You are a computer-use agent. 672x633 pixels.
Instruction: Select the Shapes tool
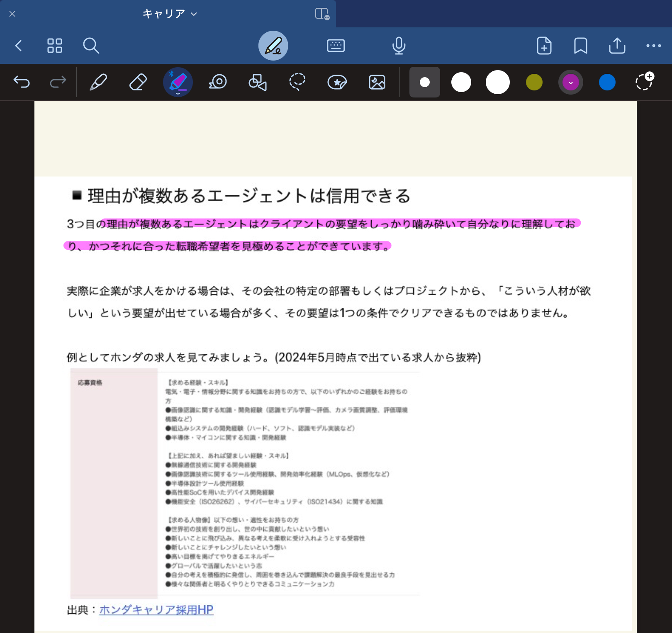click(x=258, y=82)
